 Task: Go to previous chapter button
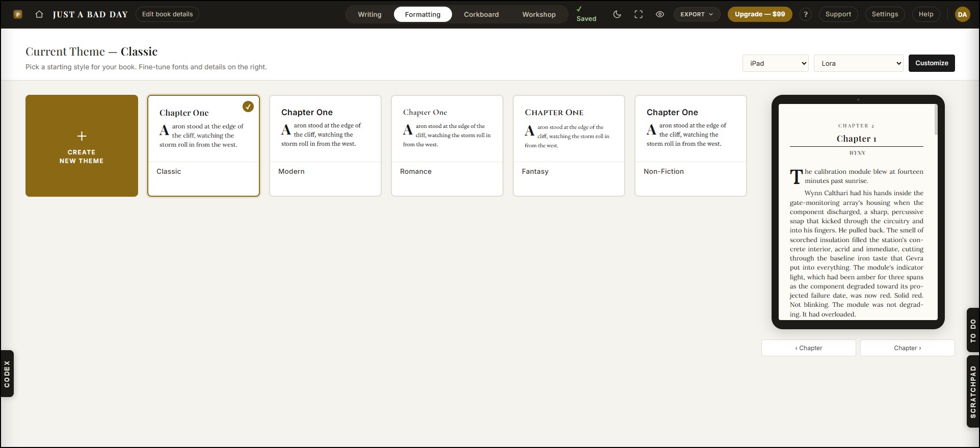808,348
